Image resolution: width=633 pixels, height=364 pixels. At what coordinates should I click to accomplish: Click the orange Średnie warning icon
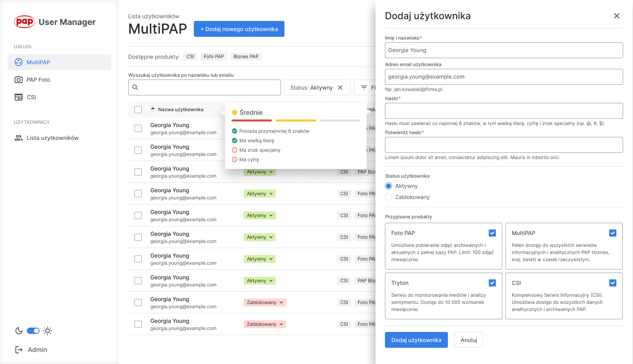(235, 113)
